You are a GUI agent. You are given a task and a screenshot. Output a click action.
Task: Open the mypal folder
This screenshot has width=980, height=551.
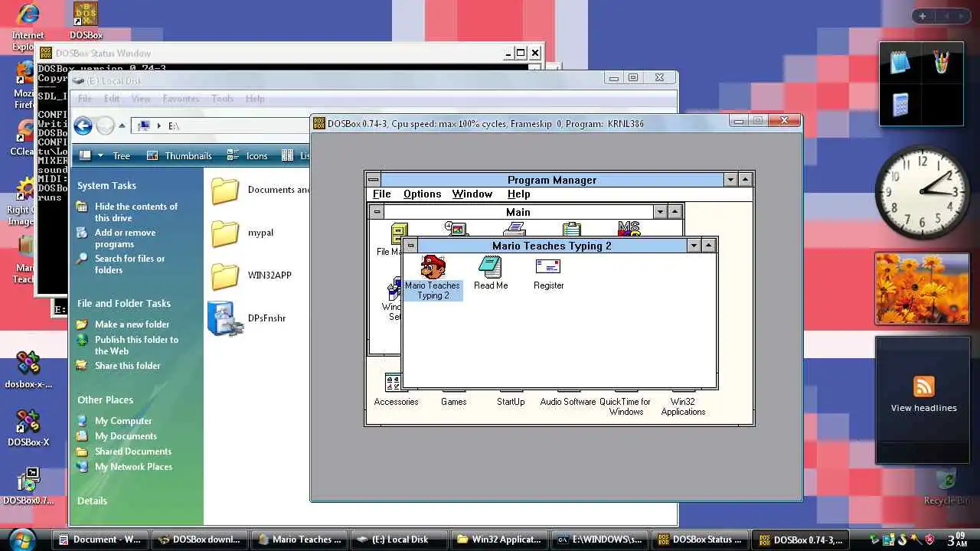point(242,233)
